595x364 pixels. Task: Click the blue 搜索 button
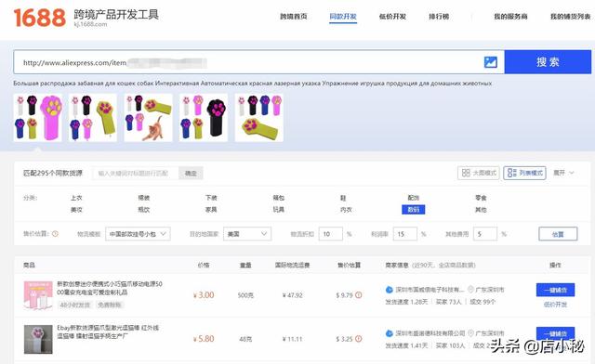[548, 62]
